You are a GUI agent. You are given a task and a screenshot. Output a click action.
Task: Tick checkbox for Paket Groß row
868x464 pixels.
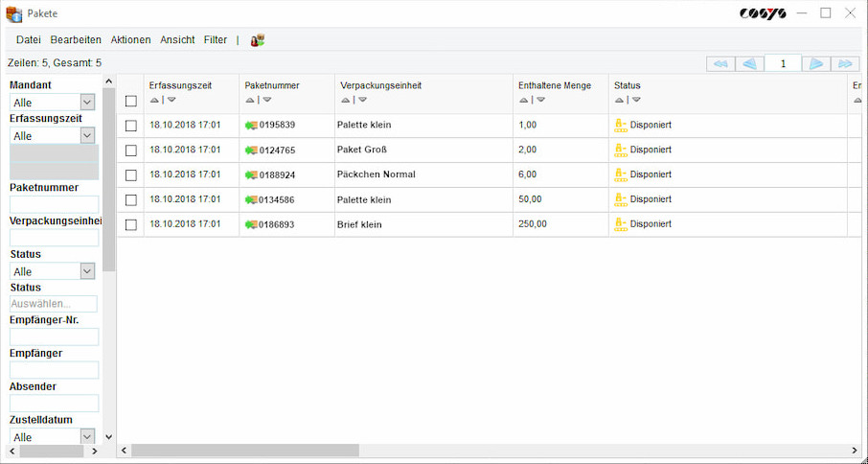[x=131, y=151]
